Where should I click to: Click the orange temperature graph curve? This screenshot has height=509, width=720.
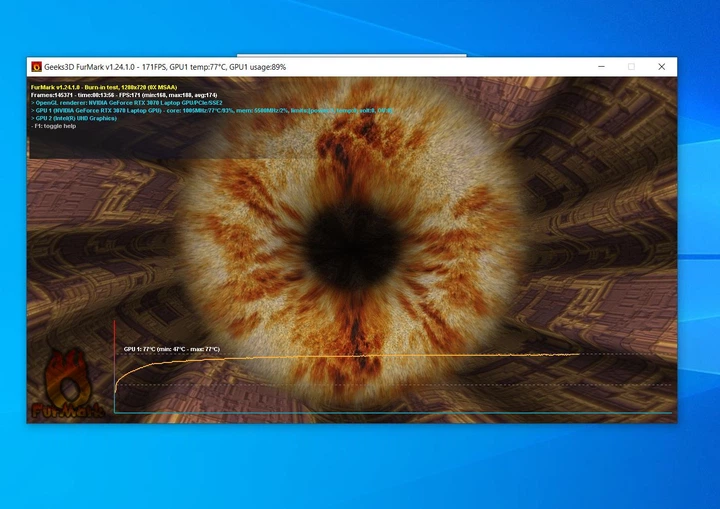click(346, 357)
